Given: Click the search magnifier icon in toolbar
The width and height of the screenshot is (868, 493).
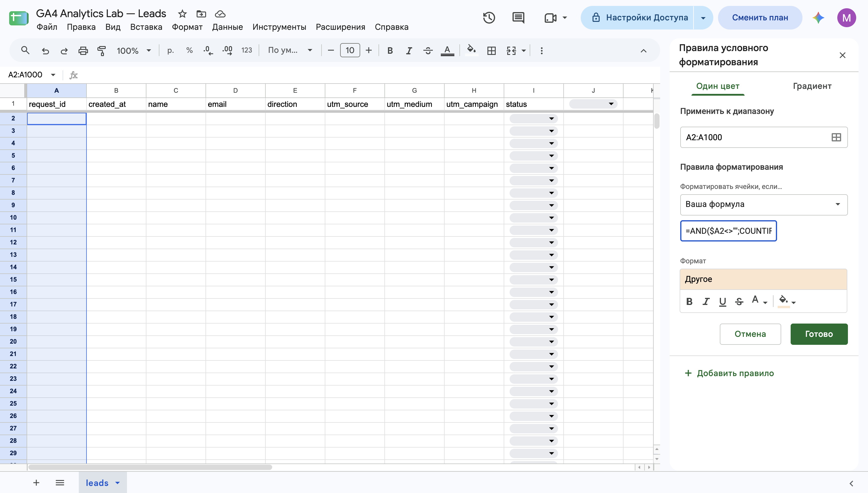Looking at the screenshot, I should point(25,50).
